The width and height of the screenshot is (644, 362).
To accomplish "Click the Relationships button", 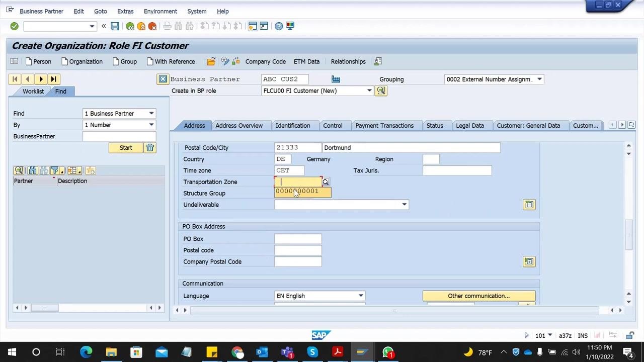I will [x=348, y=61].
